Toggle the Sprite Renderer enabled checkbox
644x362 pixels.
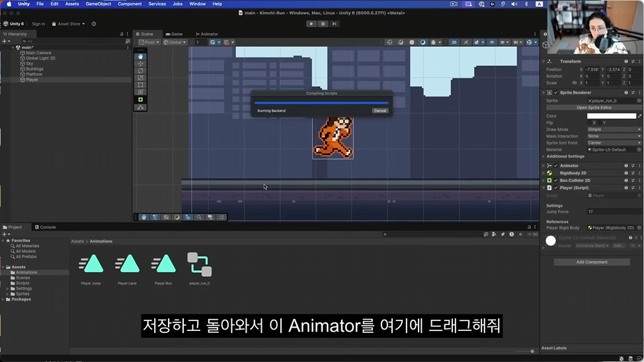[556, 92]
